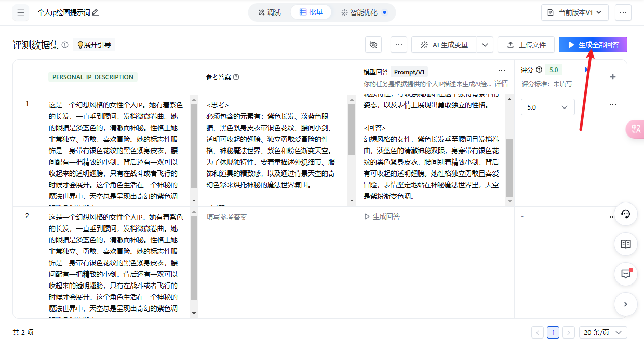Click row 1 参考答案 cell scrollbar up arrow
644x352 pixels.
pos(352,100)
